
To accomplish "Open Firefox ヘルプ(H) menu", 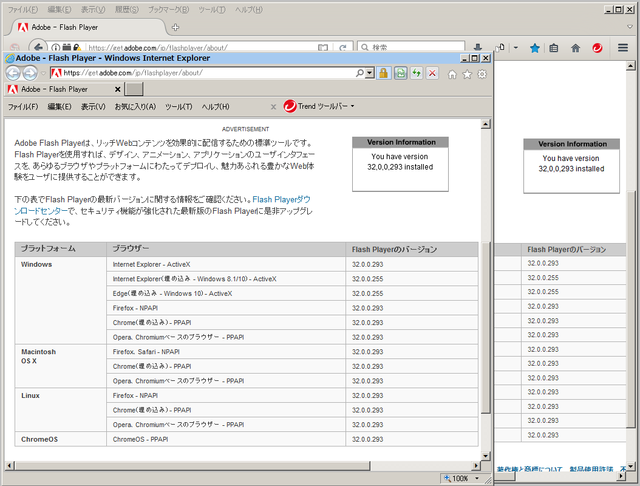I will 249,9.
